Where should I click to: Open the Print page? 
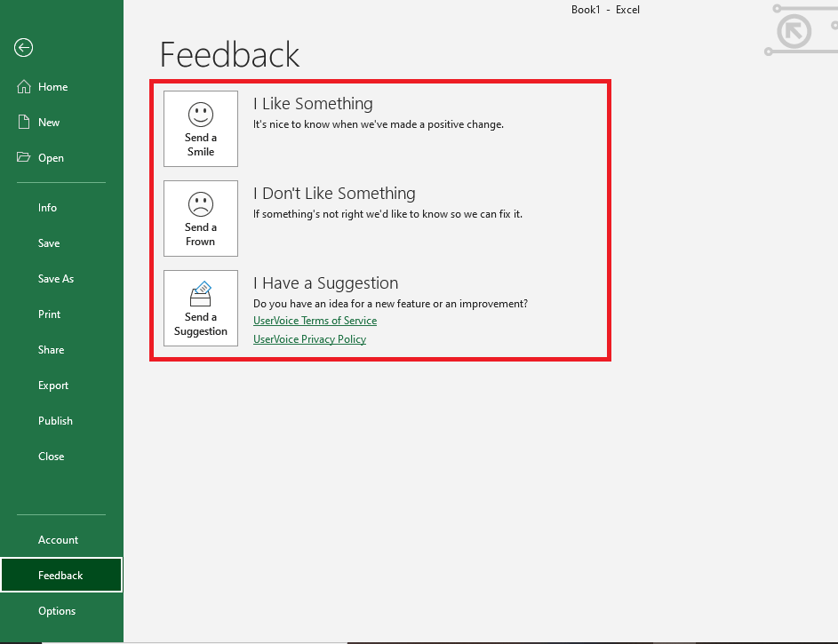[61, 314]
